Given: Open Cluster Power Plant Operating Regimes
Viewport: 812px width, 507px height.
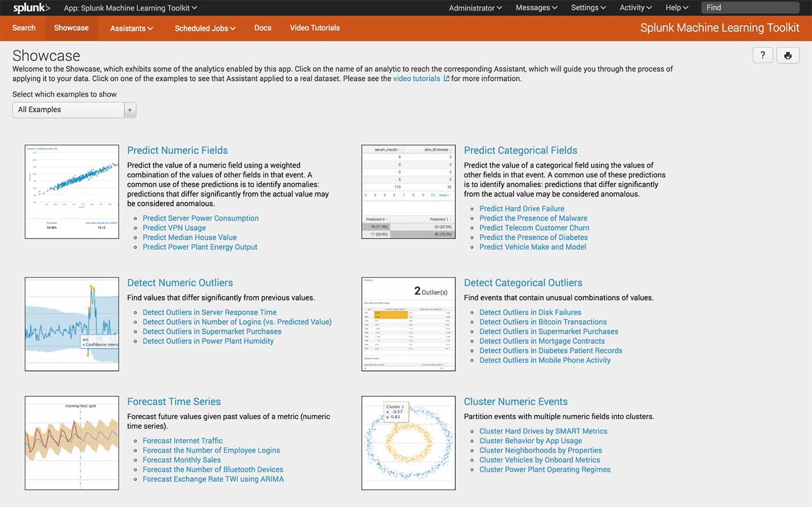Looking at the screenshot, I should (x=545, y=470).
